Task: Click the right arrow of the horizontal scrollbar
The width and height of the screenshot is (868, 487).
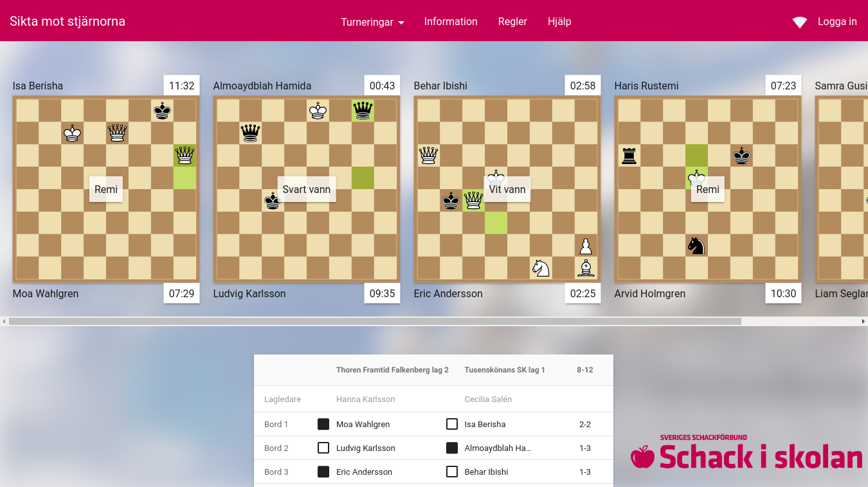Action: [x=863, y=321]
